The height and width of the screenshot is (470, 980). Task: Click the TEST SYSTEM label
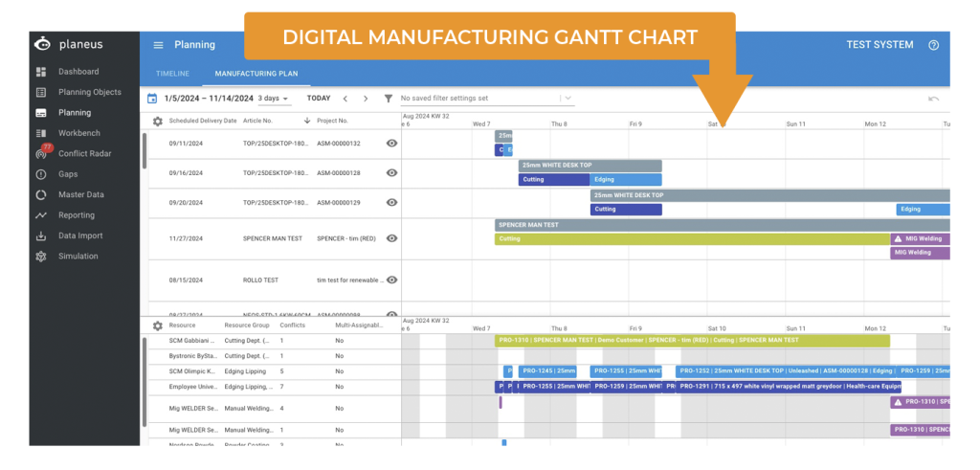880,45
